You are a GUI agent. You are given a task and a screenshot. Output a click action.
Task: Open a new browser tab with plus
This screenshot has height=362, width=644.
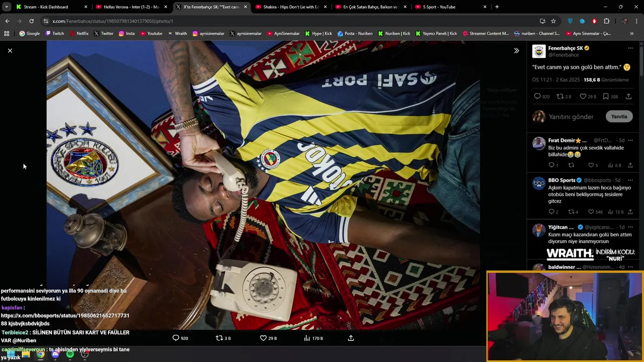(x=497, y=7)
